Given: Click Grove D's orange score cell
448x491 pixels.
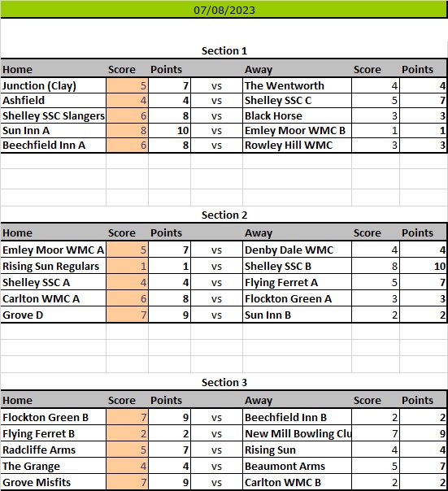Looking at the screenshot, I should pyautogui.click(x=127, y=315).
